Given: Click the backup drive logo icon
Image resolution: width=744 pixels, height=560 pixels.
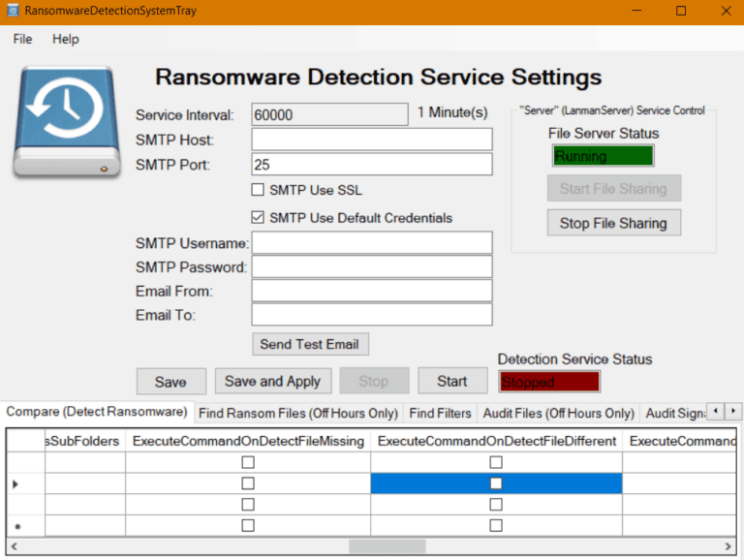Looking at the screenshot, I should point(67,123).
